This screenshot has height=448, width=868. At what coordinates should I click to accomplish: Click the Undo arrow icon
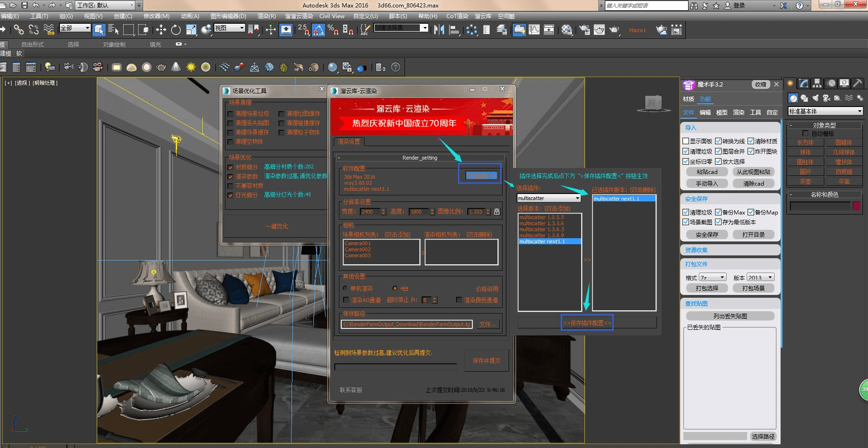click(36, 5)
